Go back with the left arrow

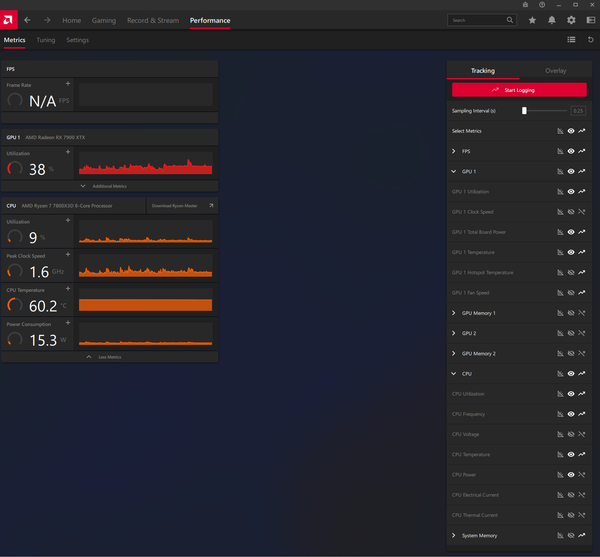(x=27, y=20)
